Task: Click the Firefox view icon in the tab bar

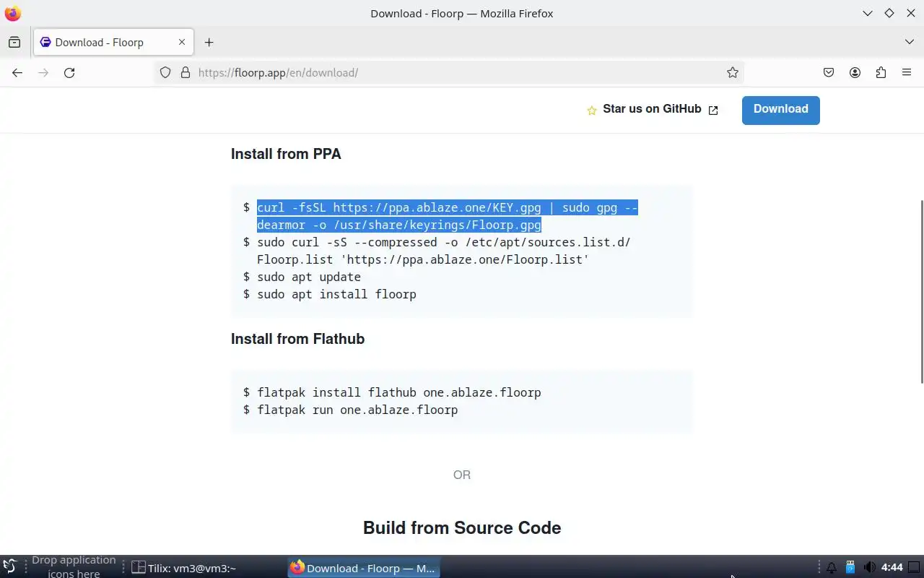Action: tap(14, 42)
